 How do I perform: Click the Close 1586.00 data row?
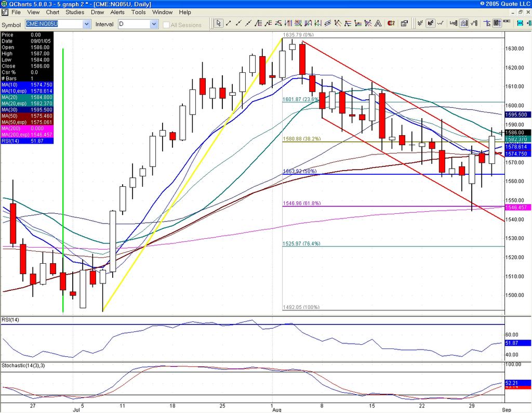pos(27,66)
